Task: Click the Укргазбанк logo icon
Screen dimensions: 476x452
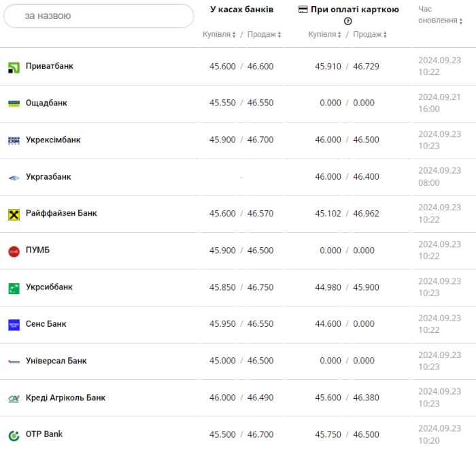Action: [14, 178]
